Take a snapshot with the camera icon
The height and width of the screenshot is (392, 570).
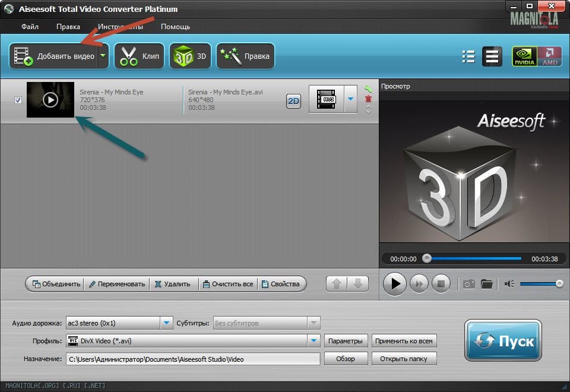tap(468, 284)
